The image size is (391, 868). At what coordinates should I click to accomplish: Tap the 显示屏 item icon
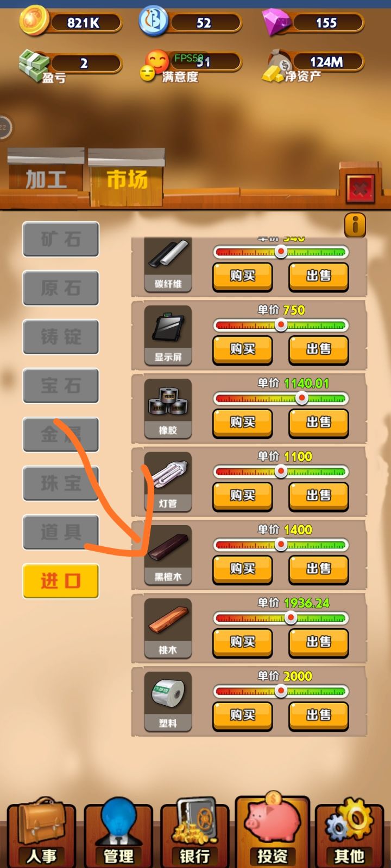pos(168,335)
